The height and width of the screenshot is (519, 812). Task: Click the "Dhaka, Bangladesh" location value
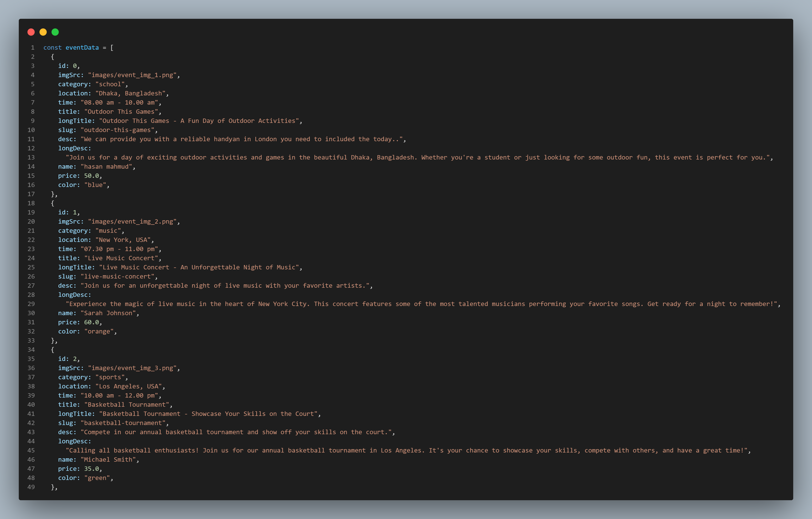coord(130,93)
